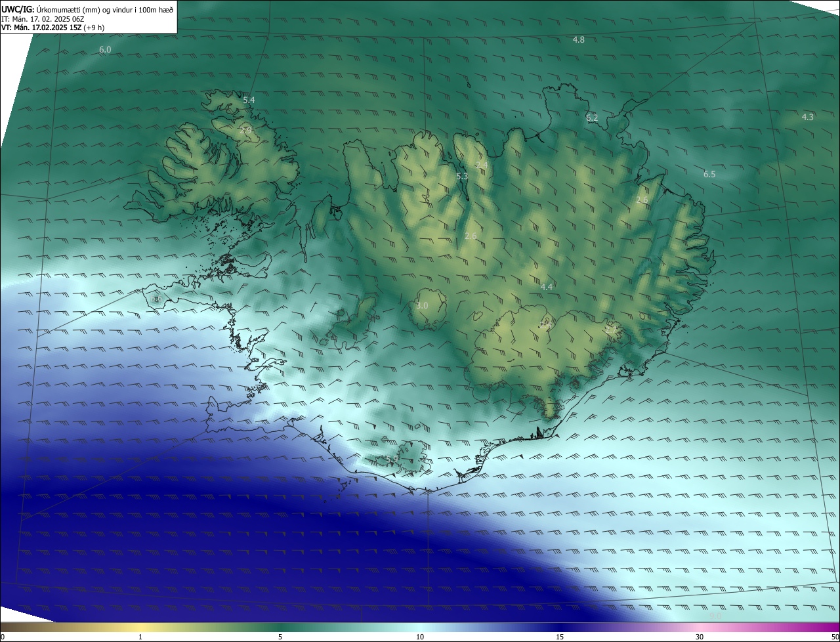This screenshot has height=642, width=840.
Task: Click the map value 3.0
Action: pyautogui.click(x=422, y=306)
